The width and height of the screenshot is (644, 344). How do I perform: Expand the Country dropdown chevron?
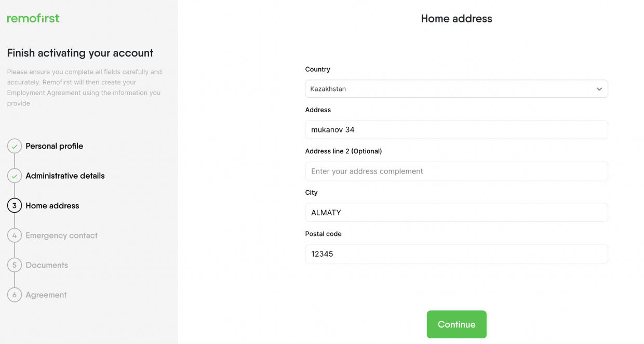point(599,89)
